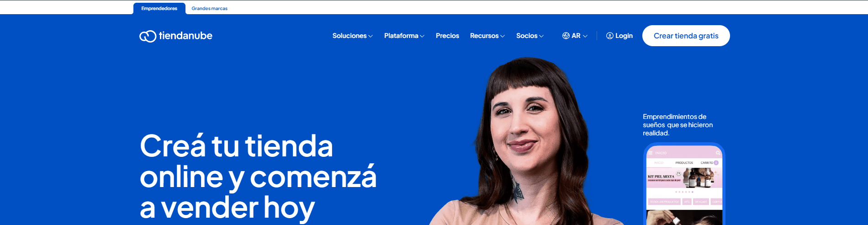Select the PRODUCTOS tab in the phone mockup
This screenshot has height=225, width=868.
click(x=684, y=163)
